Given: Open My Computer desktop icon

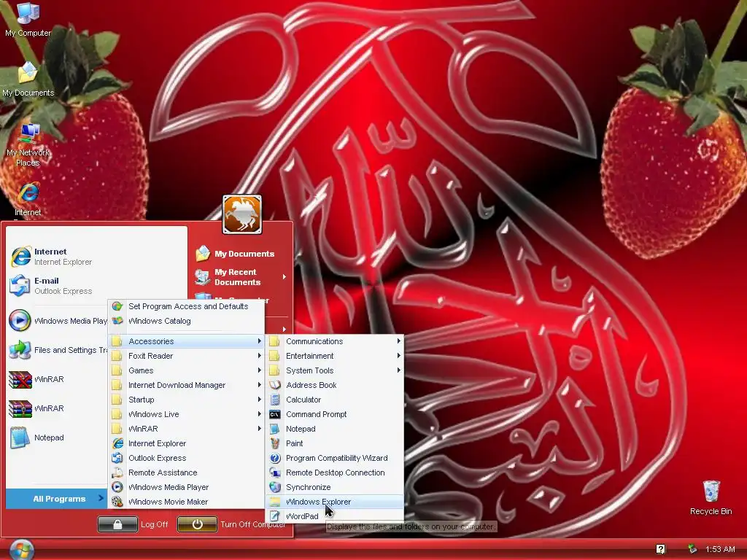Looking at the screenshot, I should click(28, 19).
